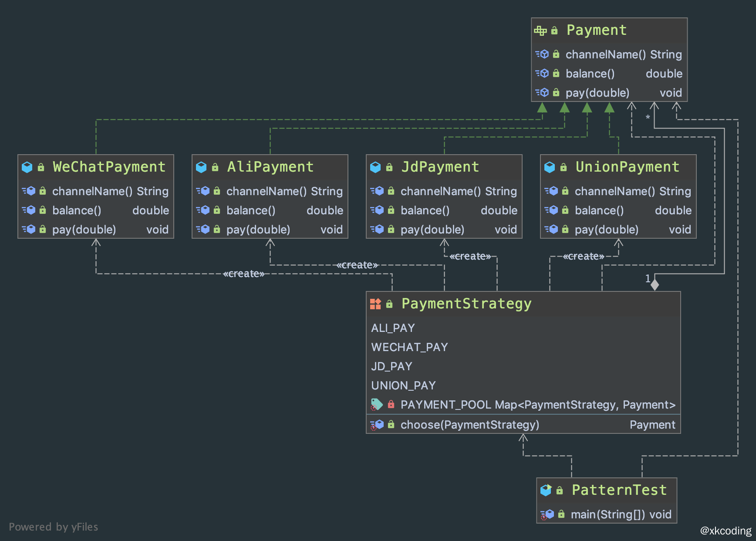Screen dimensions: 756x541
Task: Click the JdPayment class icon
Action: point(375,167)
